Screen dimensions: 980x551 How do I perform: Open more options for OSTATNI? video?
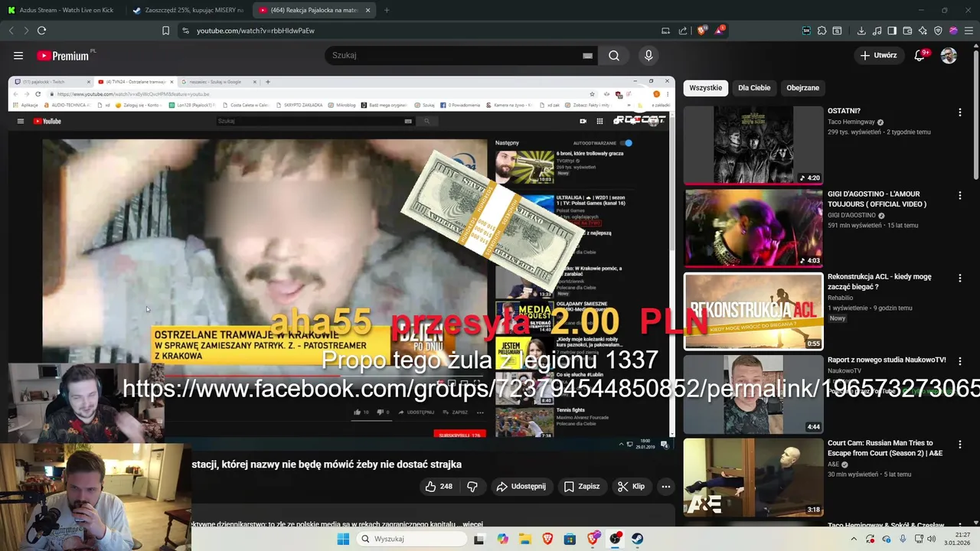[959, 112]
